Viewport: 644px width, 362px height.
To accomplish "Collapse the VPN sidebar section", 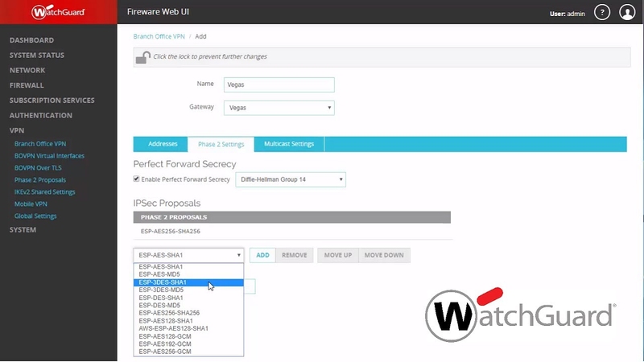I will pos(17,130).
